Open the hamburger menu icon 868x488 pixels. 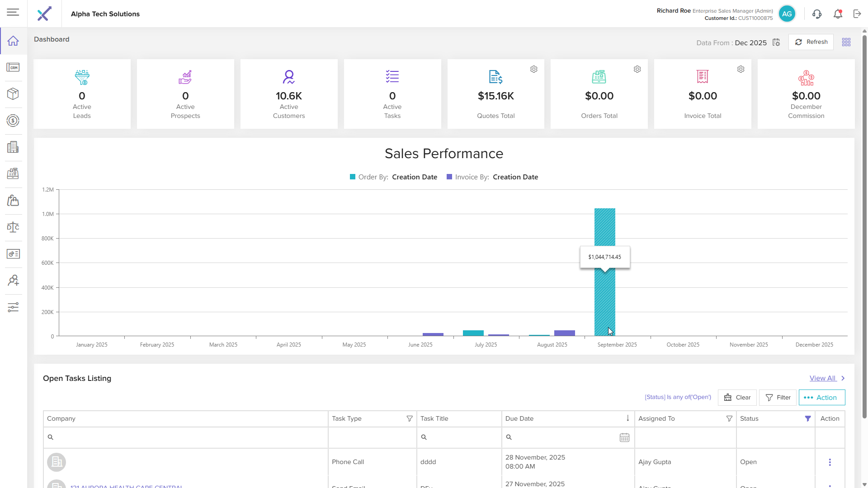pos(13,12)
